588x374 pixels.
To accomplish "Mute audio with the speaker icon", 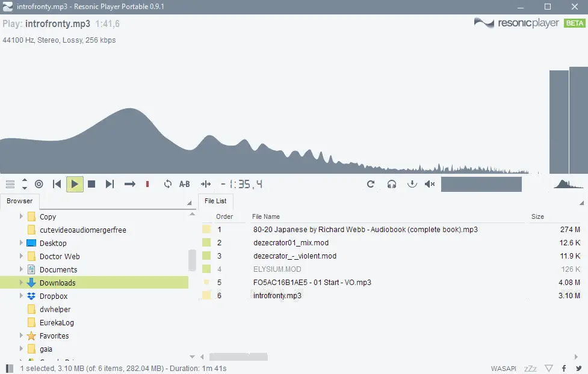I will click(x=429, y=184).
